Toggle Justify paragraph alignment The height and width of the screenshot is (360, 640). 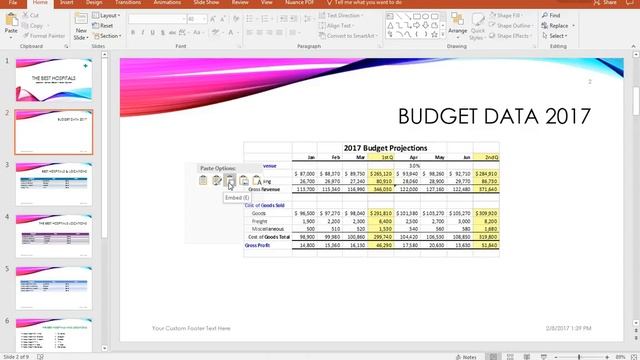[x=279, y=32]
